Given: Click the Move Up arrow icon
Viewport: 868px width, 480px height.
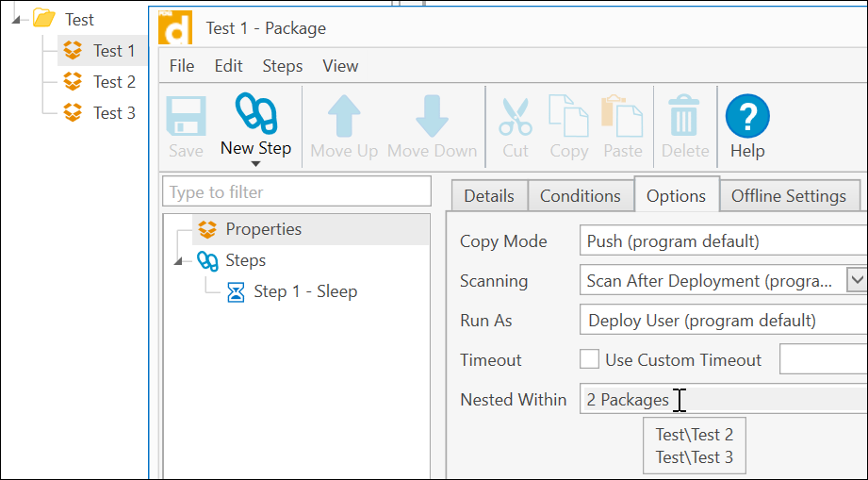Looking at the screenshot, I should [x=344, y=117].
